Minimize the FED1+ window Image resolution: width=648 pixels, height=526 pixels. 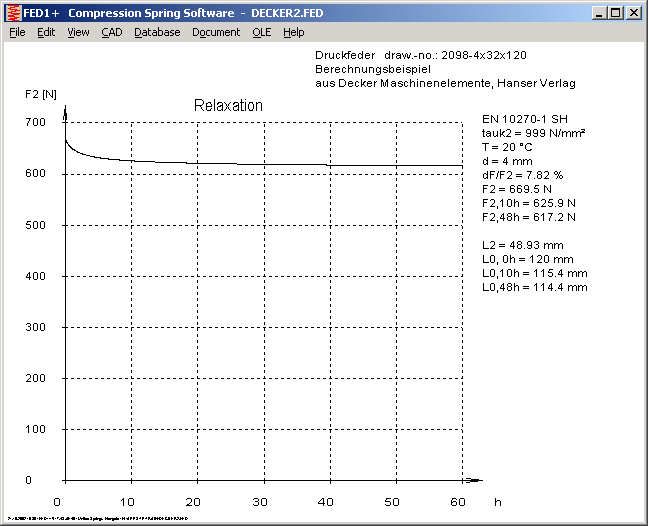(x=598, y=13)
